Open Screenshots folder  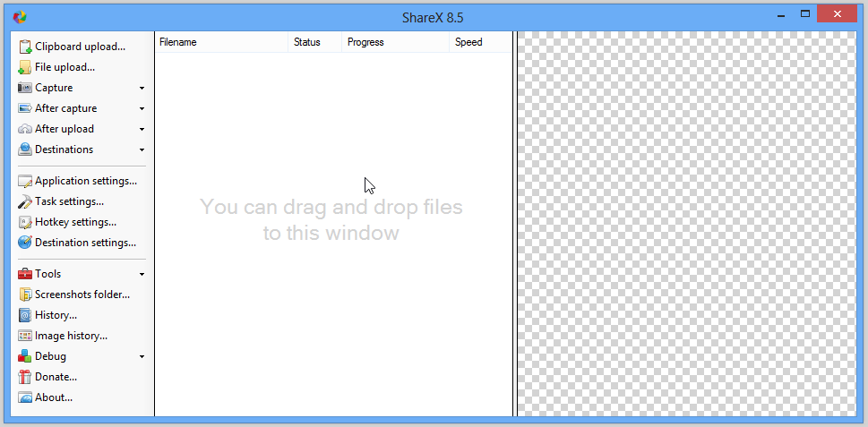[x=82, y=295]
